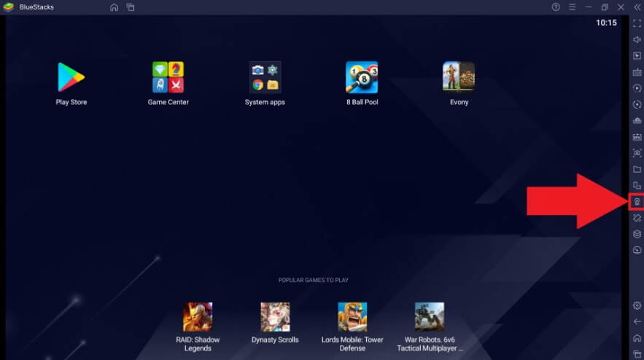Launch the Evony game
The width and height of the screenshot is (644, 360).
coord(459,77)
